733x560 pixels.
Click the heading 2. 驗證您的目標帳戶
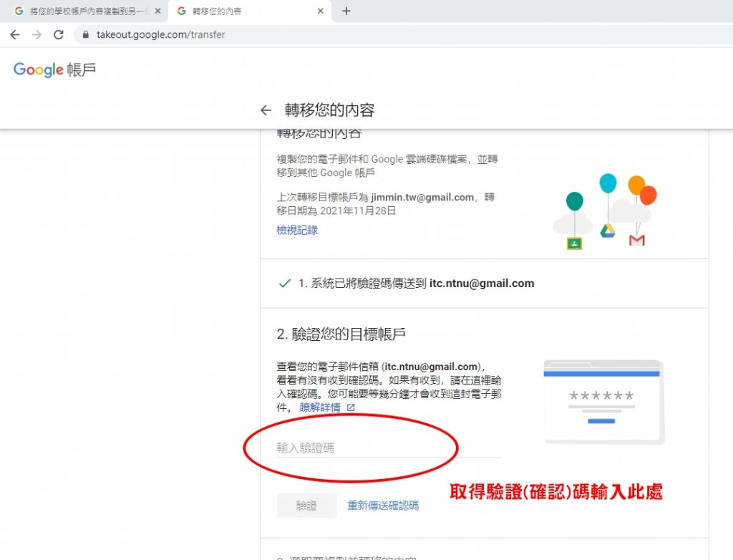pyautogui.click(x=341, y=334)
